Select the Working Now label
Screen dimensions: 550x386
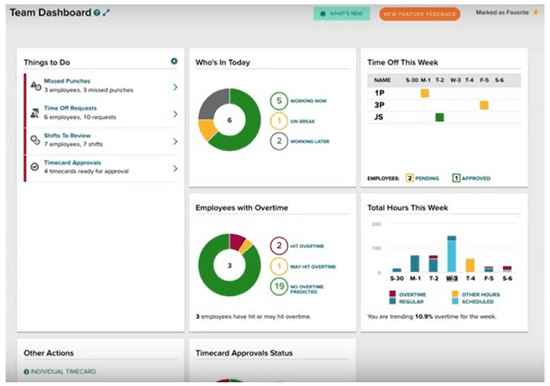click(x=308, y=101)
